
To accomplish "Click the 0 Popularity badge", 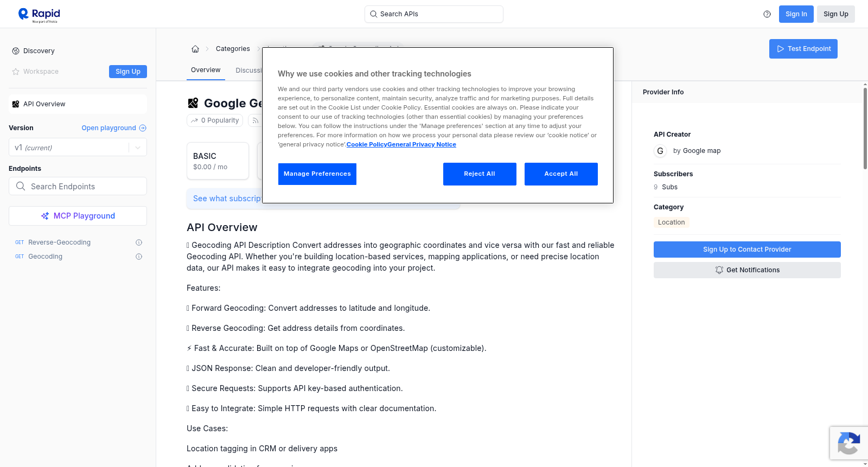I will (215, 120).
